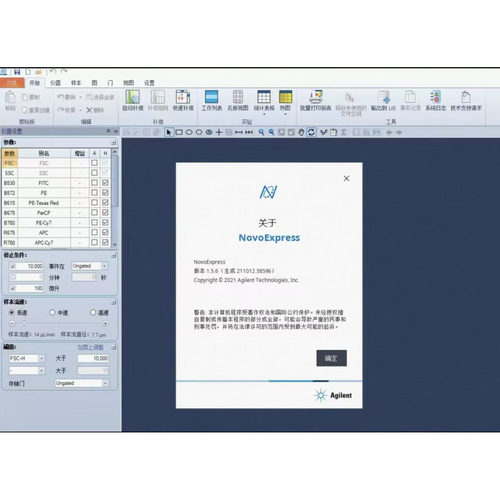The width and height of the screenshot is (500, 500).
Task: Close the About dialog with the X
Action: pos(347,178)
